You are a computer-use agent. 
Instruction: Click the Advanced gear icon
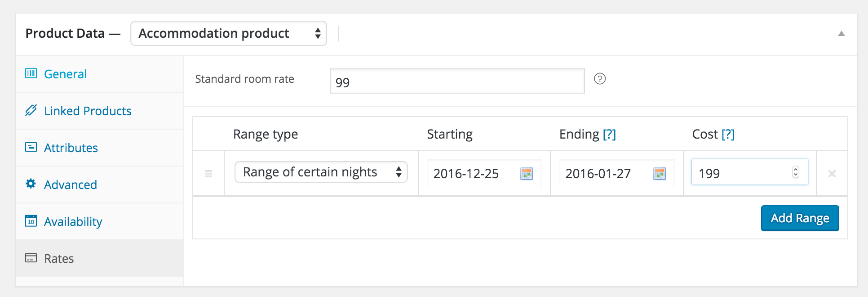click(31, 184)
